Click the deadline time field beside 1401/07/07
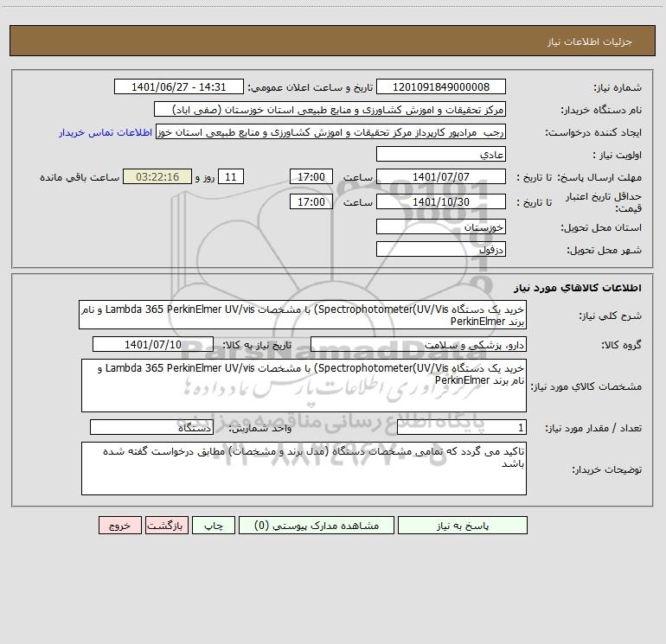This screenshot has height=644, width=666. [x=311, y=176]
